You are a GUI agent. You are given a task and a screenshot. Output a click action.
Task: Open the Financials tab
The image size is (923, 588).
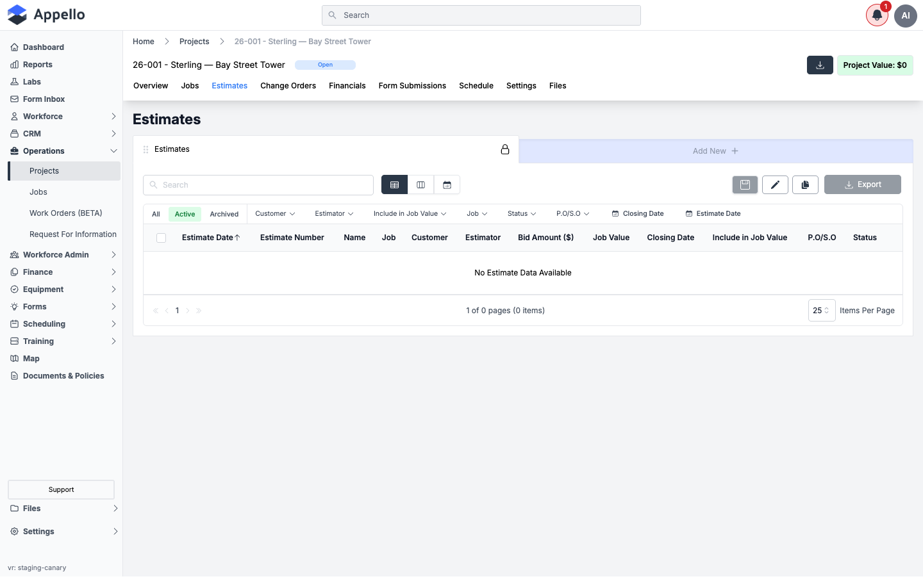(x=347, y=86)
